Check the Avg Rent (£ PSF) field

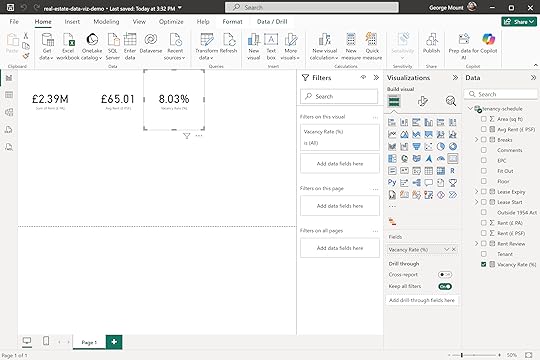click(x=484, y=129)
